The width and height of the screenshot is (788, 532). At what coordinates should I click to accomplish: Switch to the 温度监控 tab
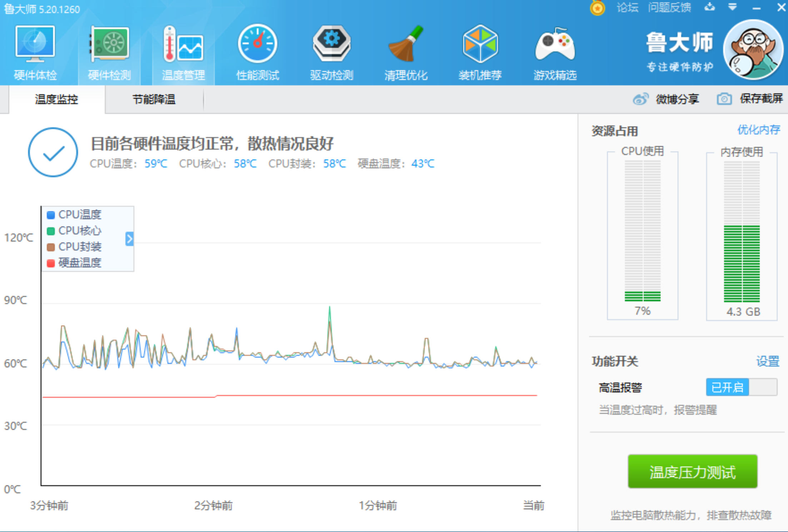point(57,99)
